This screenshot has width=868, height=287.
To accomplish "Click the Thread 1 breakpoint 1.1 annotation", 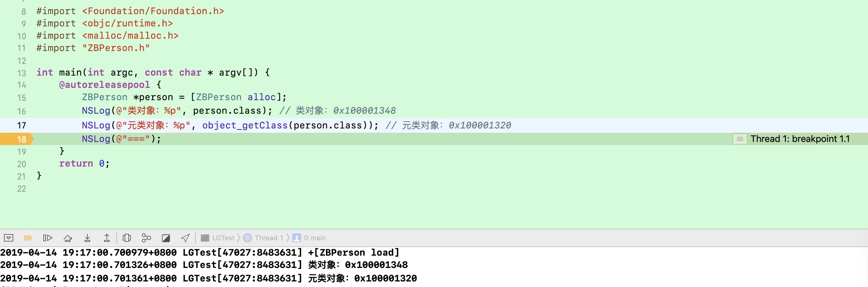I will (x=800, y=139).
